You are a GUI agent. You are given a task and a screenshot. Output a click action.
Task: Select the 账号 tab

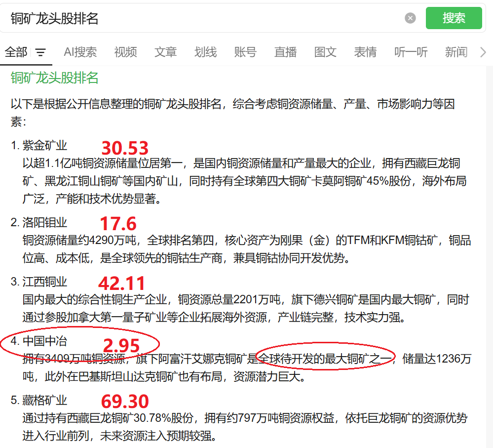[x=245, y=52]
